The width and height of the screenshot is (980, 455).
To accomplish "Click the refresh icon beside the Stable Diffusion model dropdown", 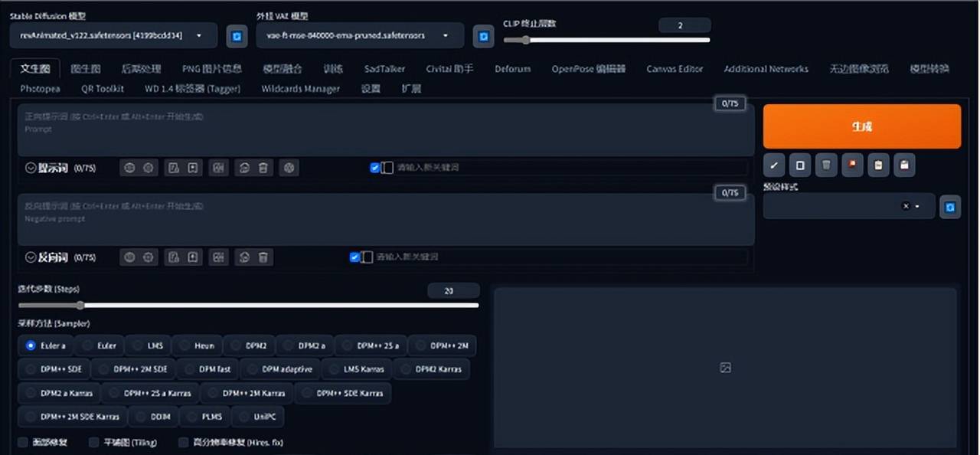I will (x=236, y=36).
